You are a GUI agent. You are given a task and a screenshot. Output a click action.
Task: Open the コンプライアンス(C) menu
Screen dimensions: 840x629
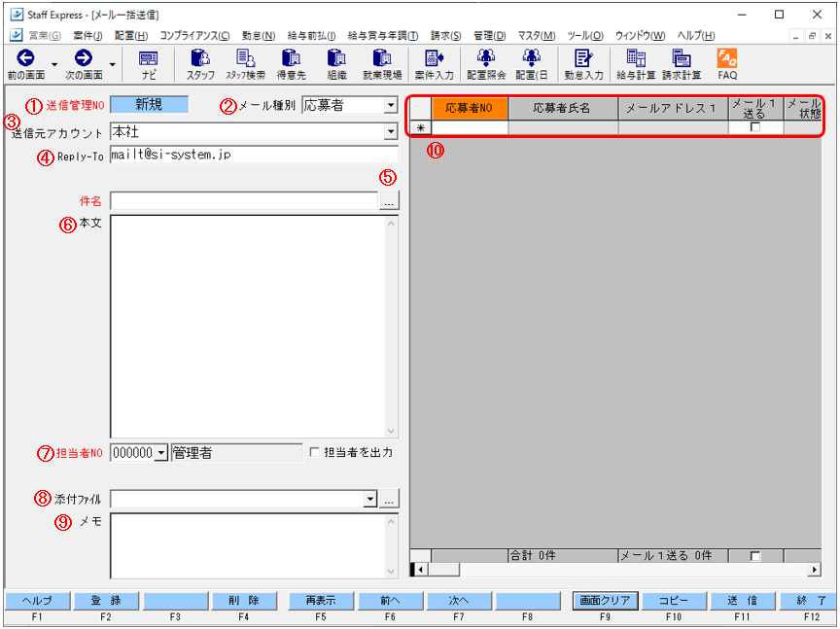point(194,36)
